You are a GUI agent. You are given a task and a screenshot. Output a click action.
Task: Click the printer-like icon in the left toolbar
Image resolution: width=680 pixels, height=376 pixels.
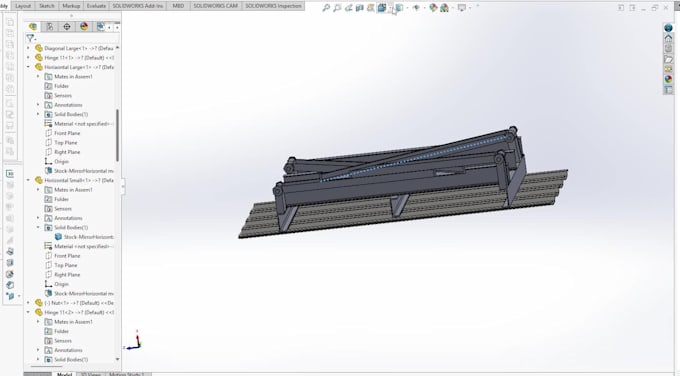coord(10,251)
